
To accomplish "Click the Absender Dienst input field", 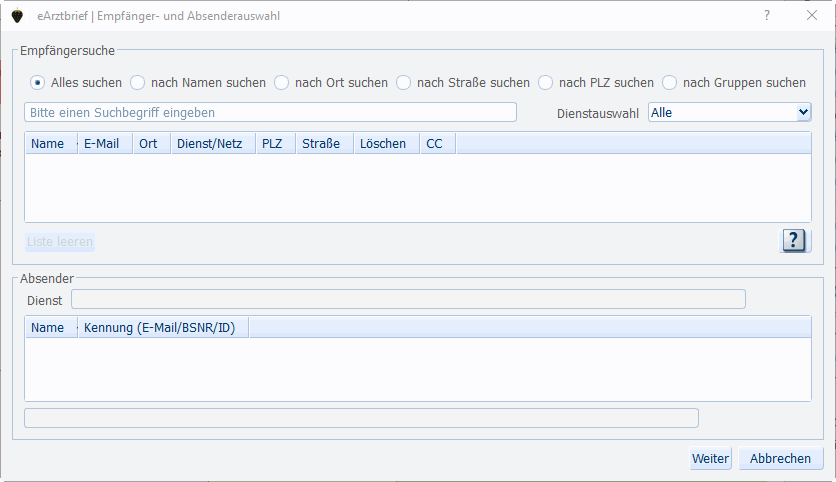I will (x=408, y=299).
